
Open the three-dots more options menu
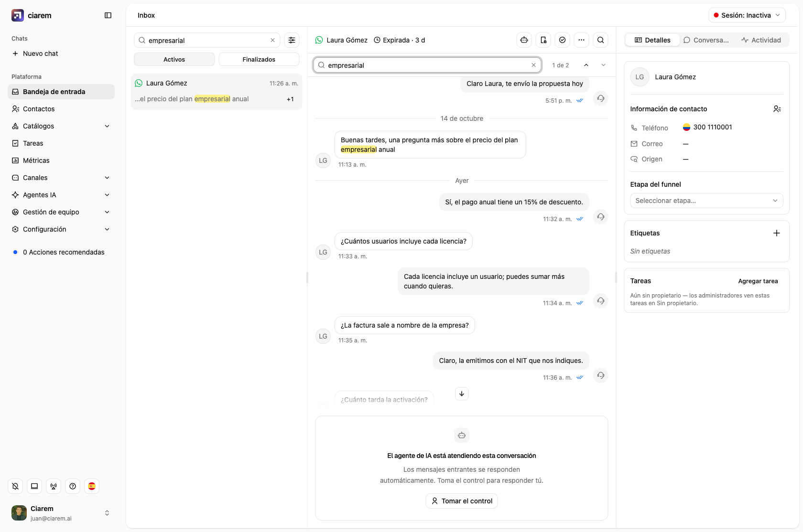click(x=581, y=40)
